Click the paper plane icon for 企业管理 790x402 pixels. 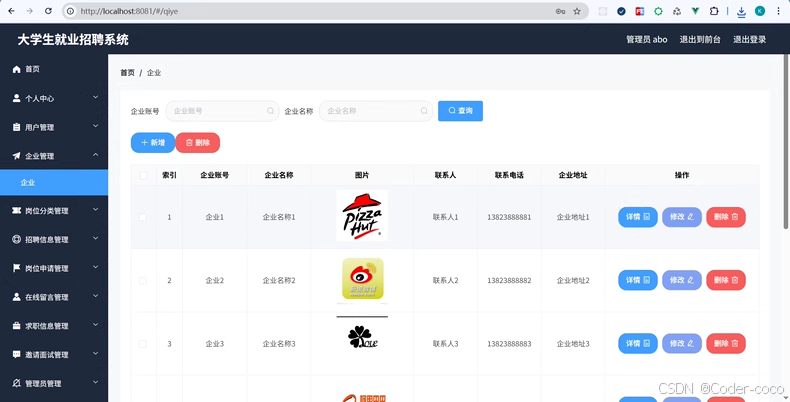17,156
